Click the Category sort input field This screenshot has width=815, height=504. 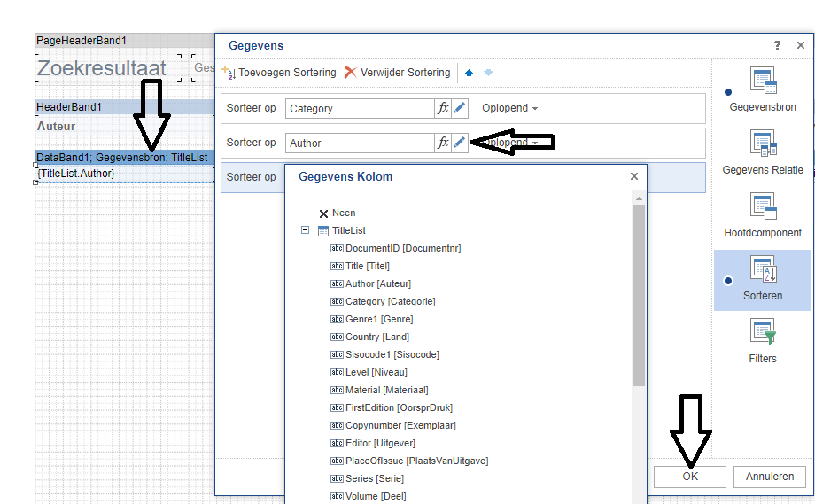(x=359, y=108)
